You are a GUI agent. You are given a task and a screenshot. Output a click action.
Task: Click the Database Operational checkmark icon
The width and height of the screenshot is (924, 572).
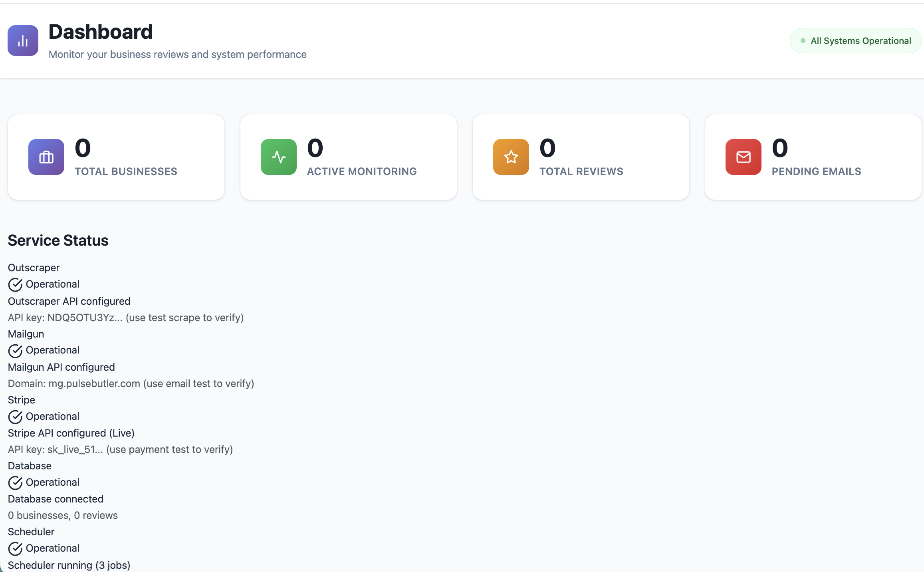click(x=15, y=483)
